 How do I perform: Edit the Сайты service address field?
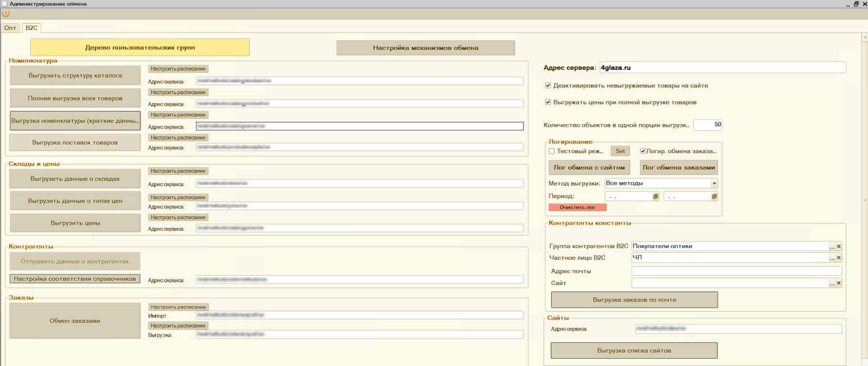coord(738,328)
